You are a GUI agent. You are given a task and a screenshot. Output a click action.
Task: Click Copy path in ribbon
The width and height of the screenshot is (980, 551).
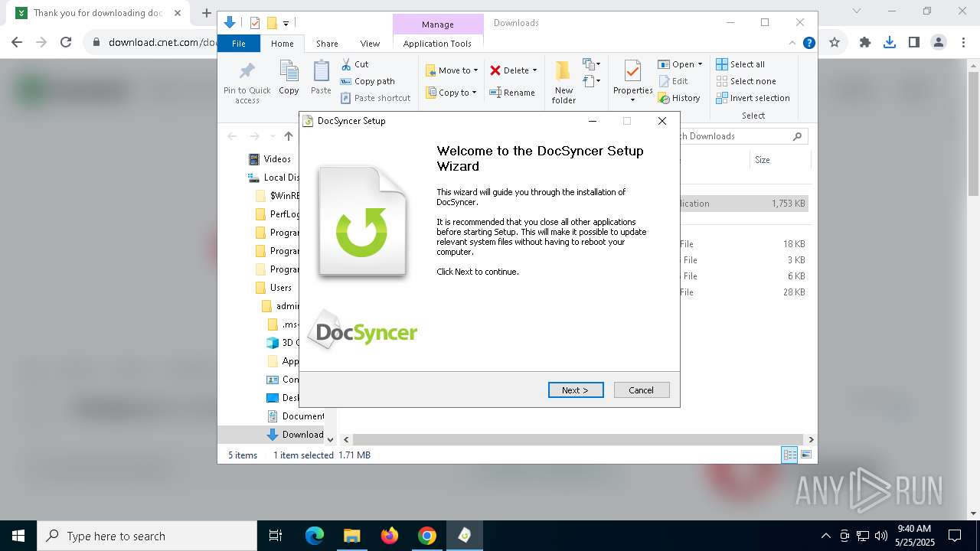(367, 81)
